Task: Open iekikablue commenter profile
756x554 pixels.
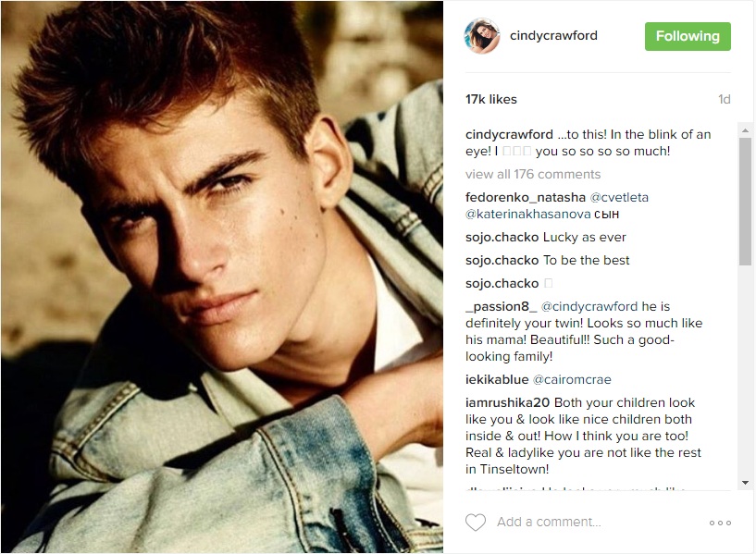Action: pos(497,379)
